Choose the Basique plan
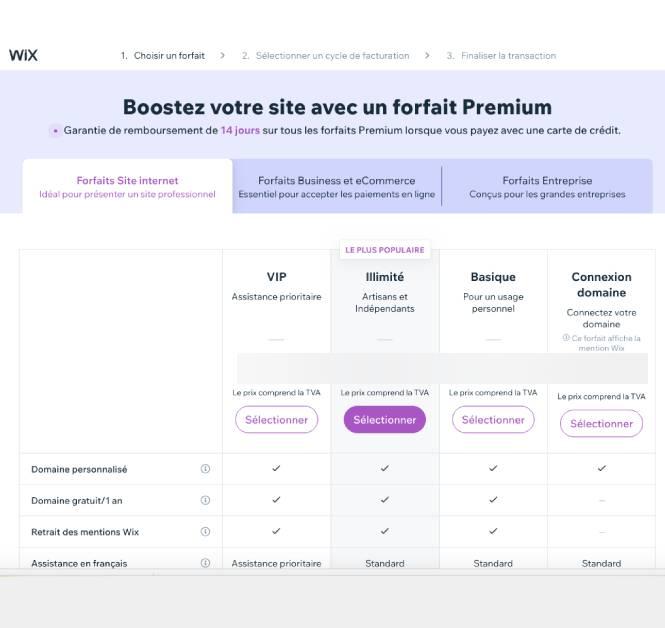This screenshot has height=628, width=665. point(493,420)
